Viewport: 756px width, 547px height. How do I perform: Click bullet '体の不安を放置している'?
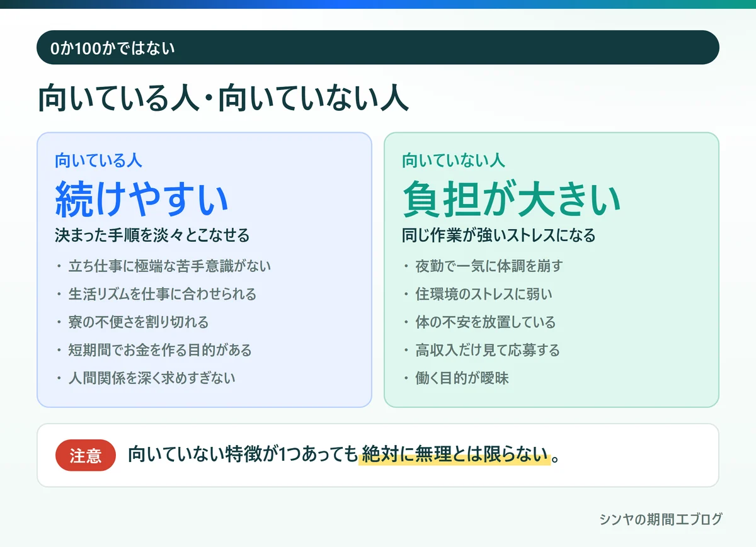pyautogui.click(x=486, y=322)
